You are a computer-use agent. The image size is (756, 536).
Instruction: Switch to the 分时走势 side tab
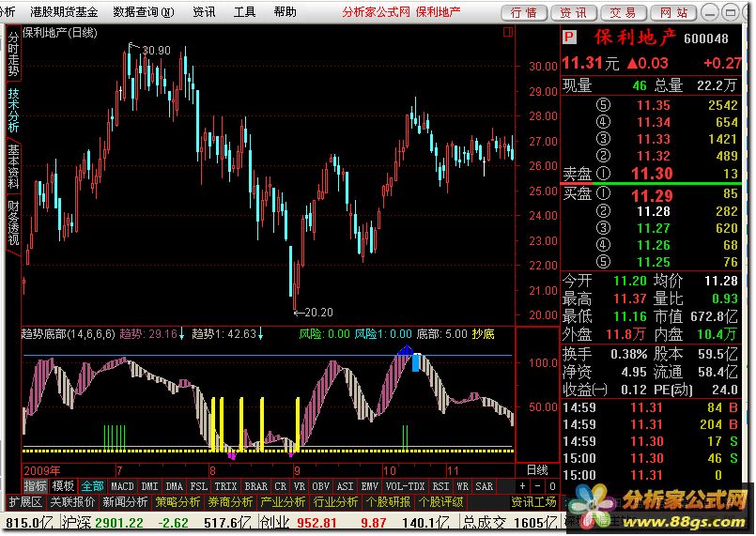click(13, 54)
